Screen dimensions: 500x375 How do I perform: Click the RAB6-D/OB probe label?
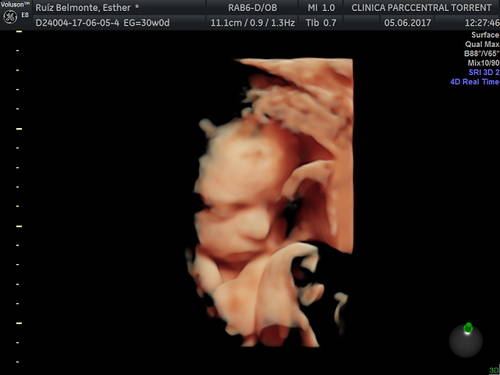click(x=253, y=8)
